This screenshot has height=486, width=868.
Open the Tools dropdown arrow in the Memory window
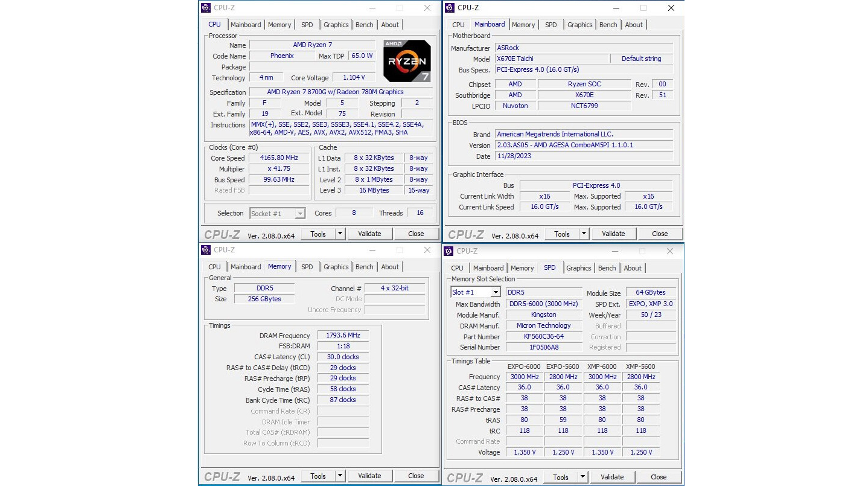coord(340,476)
